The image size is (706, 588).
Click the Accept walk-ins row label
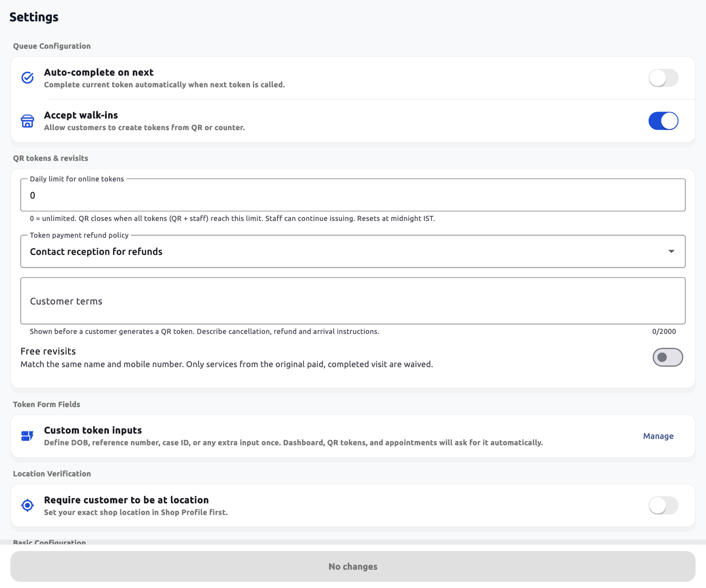click(81, 115)
